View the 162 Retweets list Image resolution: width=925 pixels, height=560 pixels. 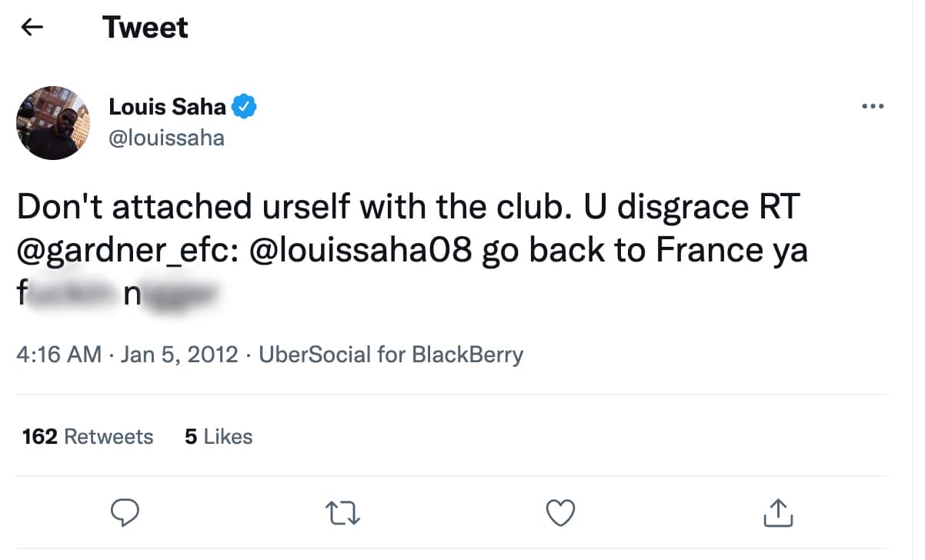[x=87, y=436]
